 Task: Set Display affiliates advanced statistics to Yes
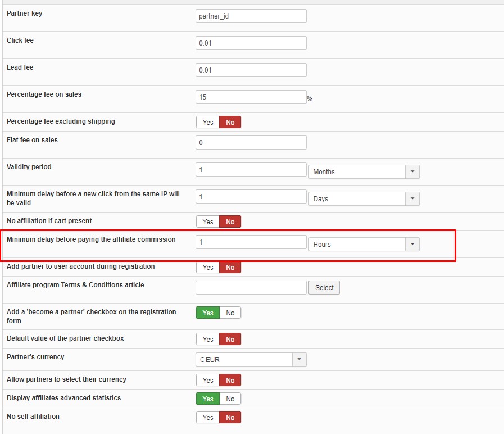point(208,399)
